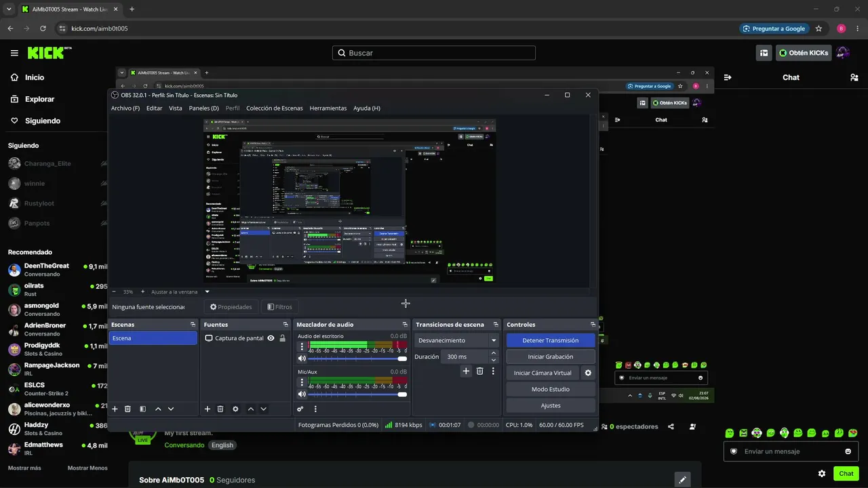Enable Modo Estudio in OBS
Viewport: 868px width, 488px height.
pos(551,389)
